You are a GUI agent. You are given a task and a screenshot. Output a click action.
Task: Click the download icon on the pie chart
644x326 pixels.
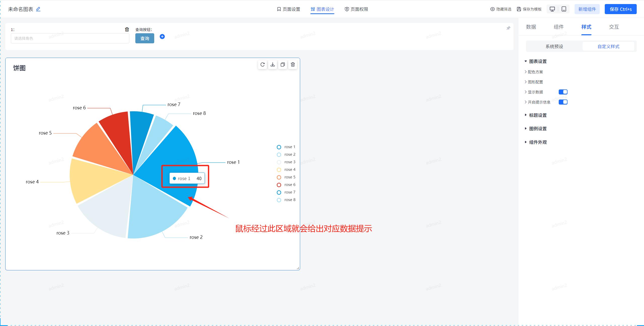pyautogui.click(x=273, y=65)
